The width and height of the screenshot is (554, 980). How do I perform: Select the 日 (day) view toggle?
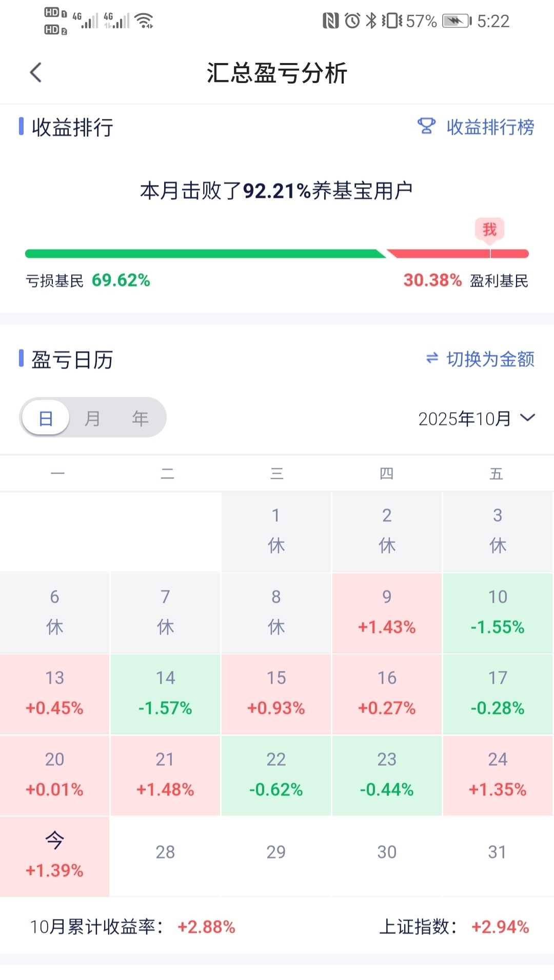point(46,418)
